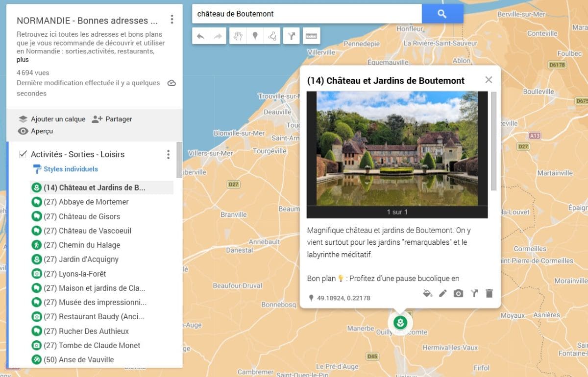This screenshot has width=588, height=377.
Task: Click the Partager button to share the map
Action: pyautogui.click(x=118, y=119)
